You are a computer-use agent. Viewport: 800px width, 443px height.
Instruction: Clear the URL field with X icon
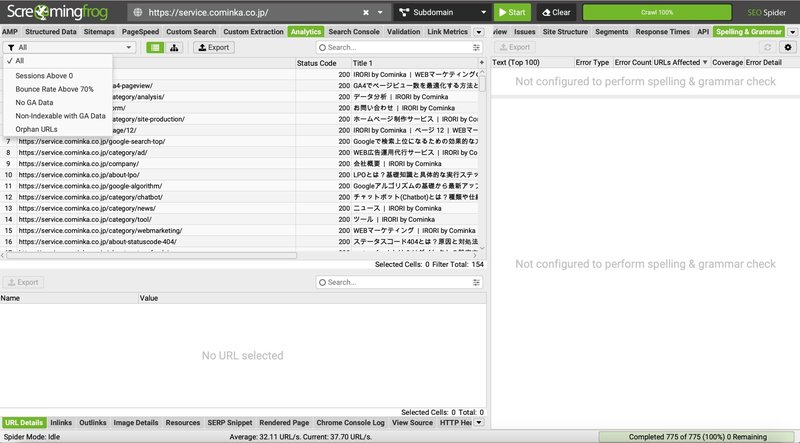(x=366, y=12)
